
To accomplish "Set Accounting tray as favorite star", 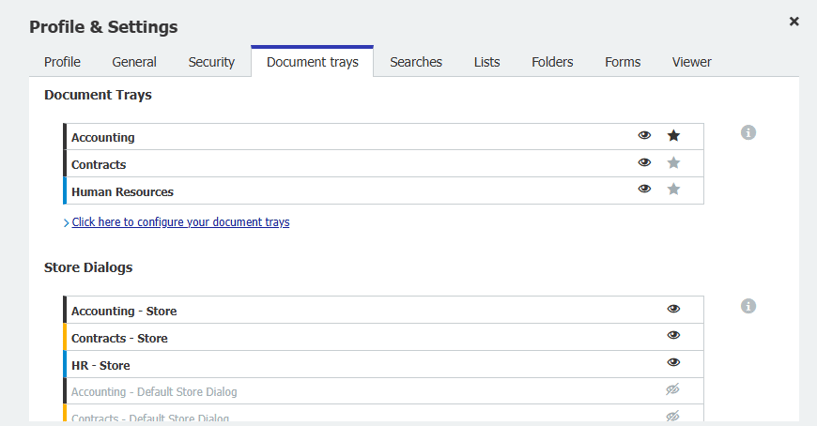I will (673, 136).
